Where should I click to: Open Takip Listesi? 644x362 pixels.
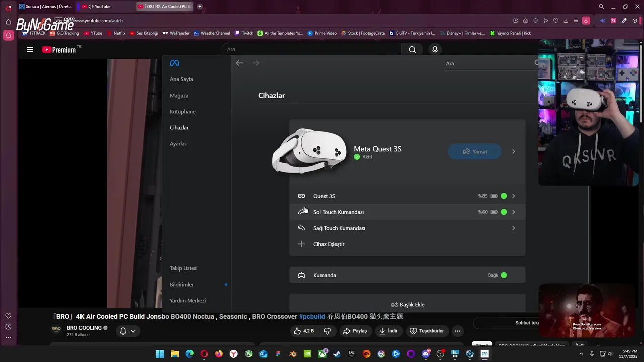[184, 268]
